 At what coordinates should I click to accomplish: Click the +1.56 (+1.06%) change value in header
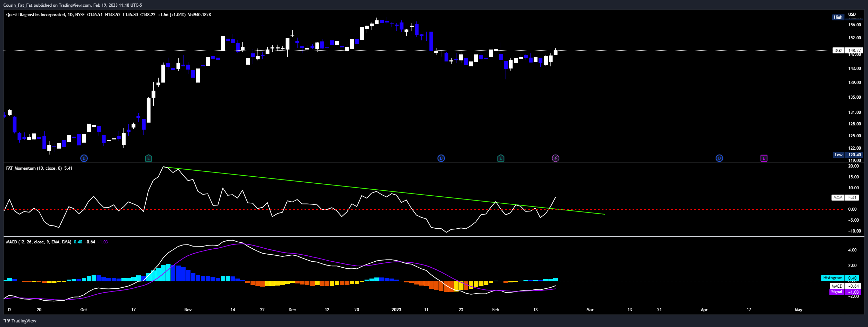click(x=172, y=15)
